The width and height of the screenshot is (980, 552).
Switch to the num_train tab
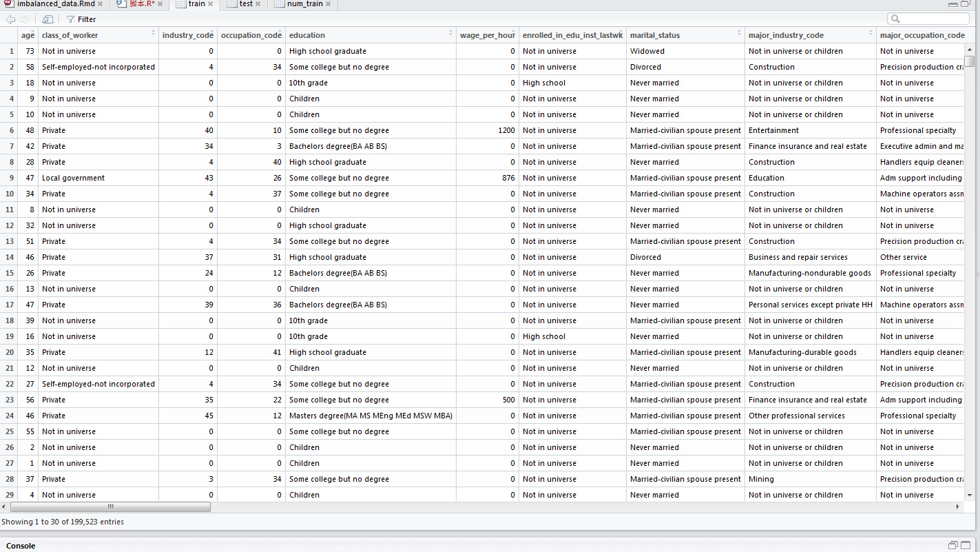303,4
